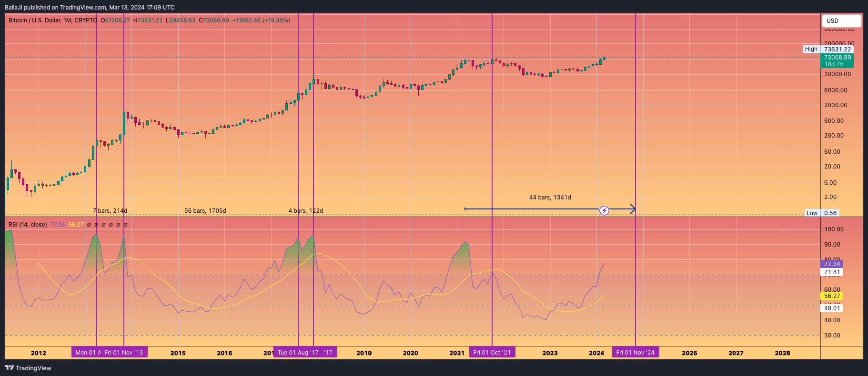Click the 600.00 price axis label

(x=834, y=121)
